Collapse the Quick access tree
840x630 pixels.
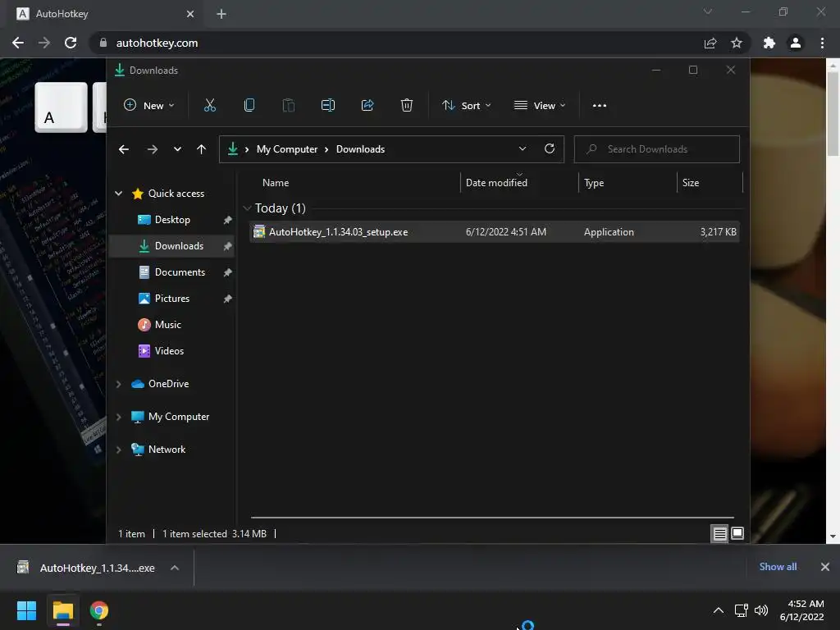click(118, 194)
